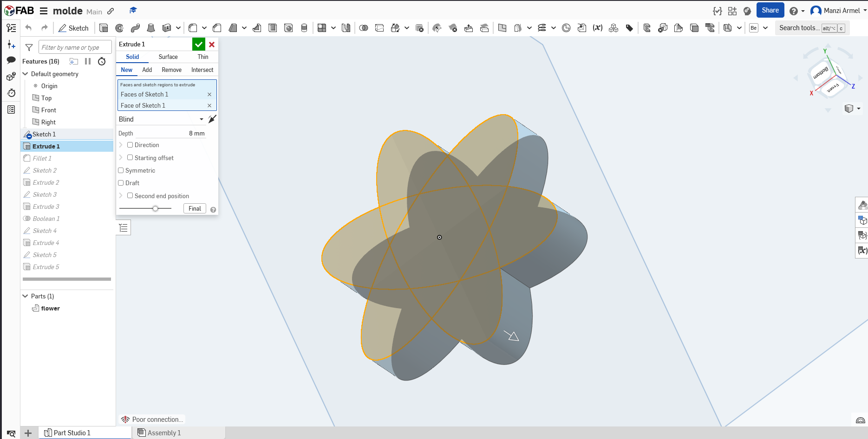Open the comments speech bubble icon

tap(11, 60)
